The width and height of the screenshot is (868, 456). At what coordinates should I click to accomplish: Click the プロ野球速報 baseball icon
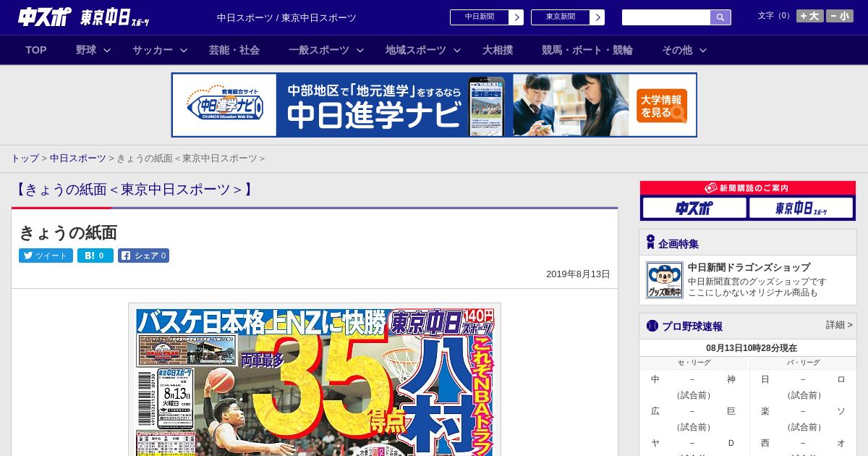pos(652,326)
